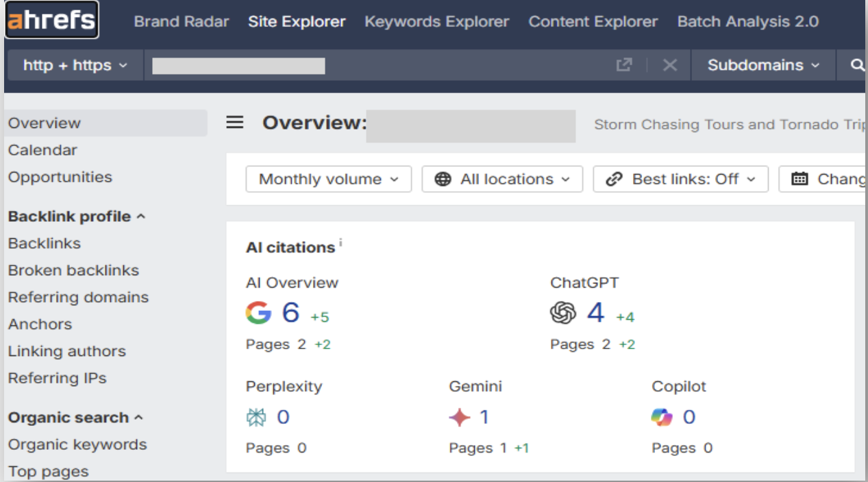The image size is (868, 482).
Task: Click Pages 2 under AI Overview
Action: tap(276, 344)
